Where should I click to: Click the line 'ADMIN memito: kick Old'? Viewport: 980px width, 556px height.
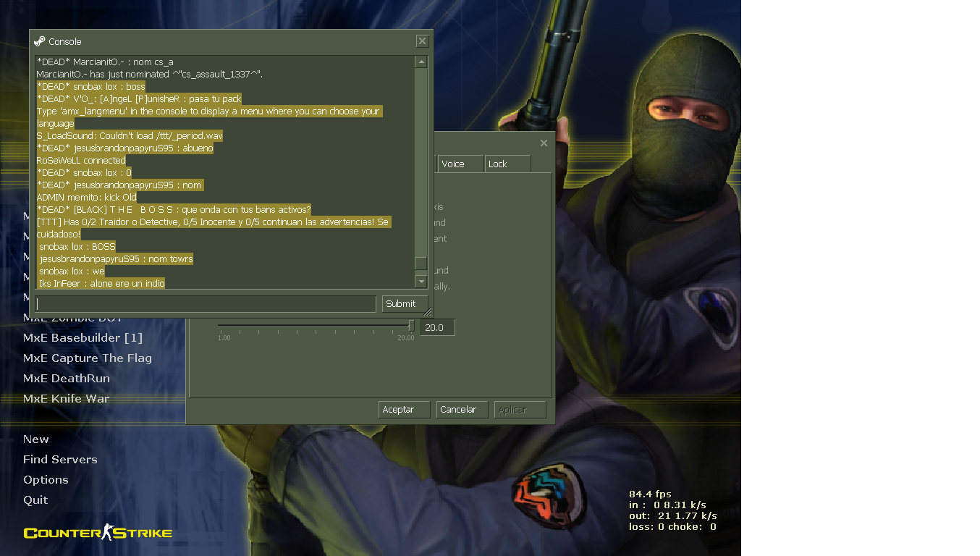pos(86,198)
